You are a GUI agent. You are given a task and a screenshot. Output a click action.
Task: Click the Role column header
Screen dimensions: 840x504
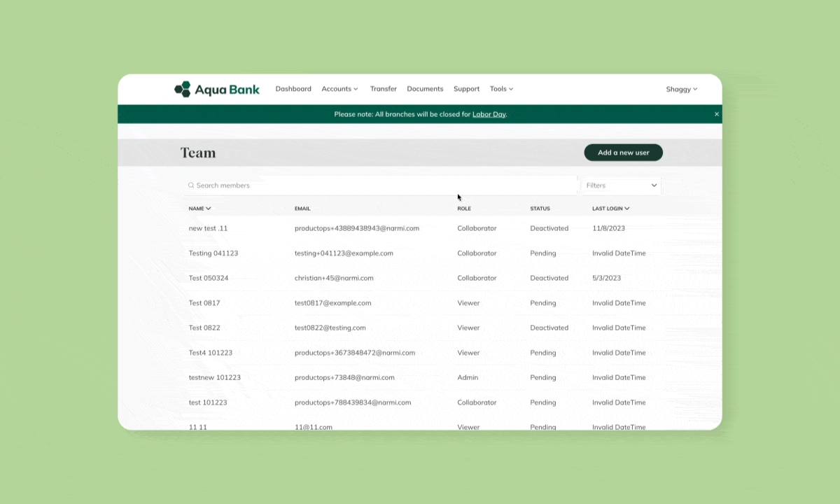464,209
